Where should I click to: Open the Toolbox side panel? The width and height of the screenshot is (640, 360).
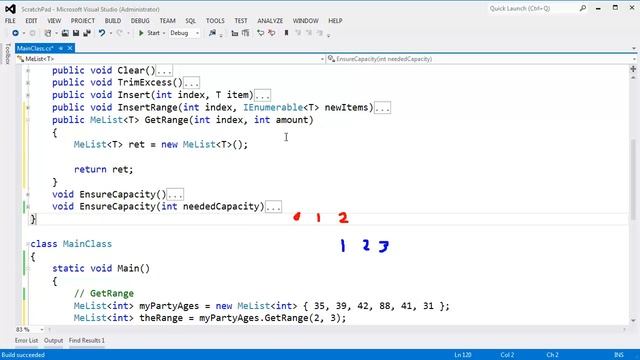7,53
